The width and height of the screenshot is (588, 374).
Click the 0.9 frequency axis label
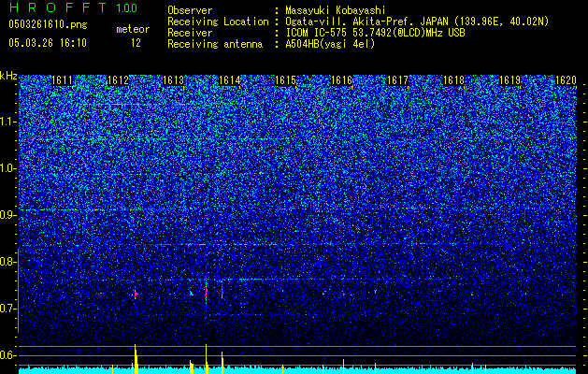point(7,215)
